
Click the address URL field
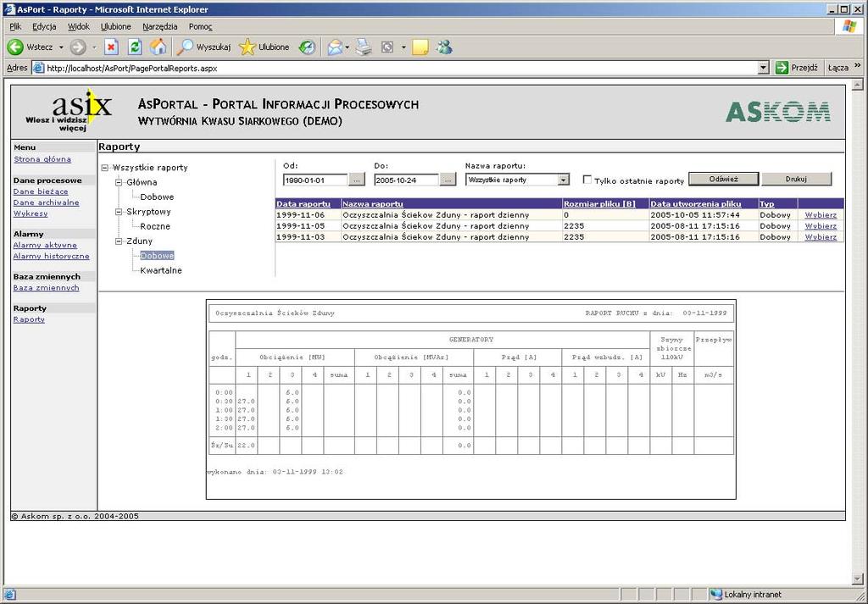[394, 68]
